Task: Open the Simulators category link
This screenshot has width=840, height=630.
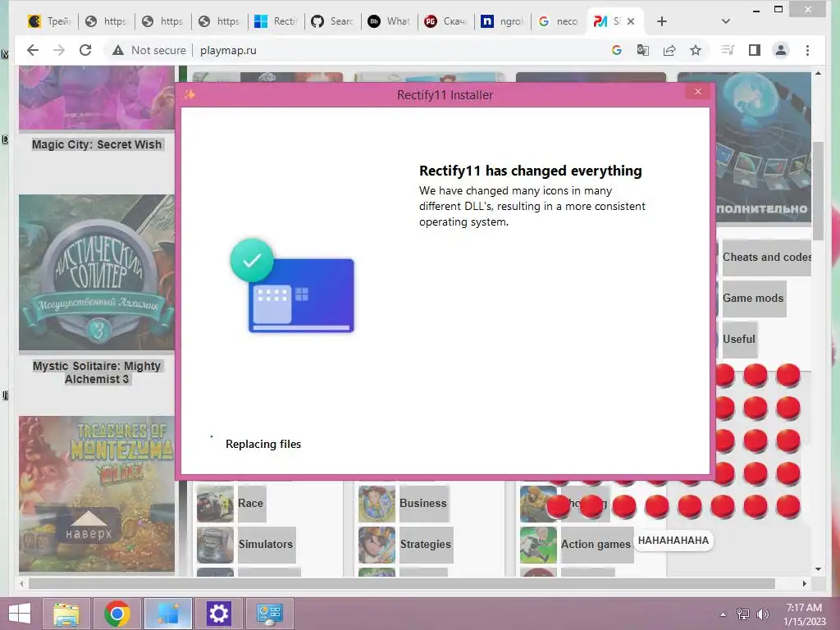Action: coord(267,545)
